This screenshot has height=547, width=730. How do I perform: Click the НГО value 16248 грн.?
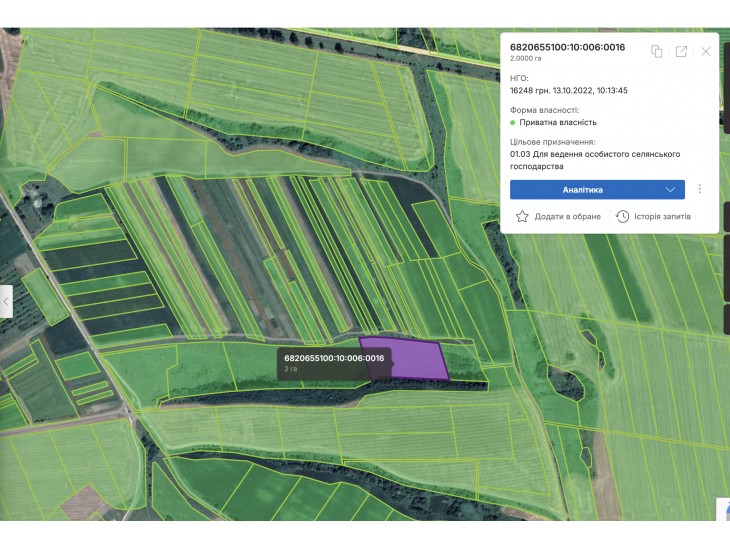[x=568, y=90]
